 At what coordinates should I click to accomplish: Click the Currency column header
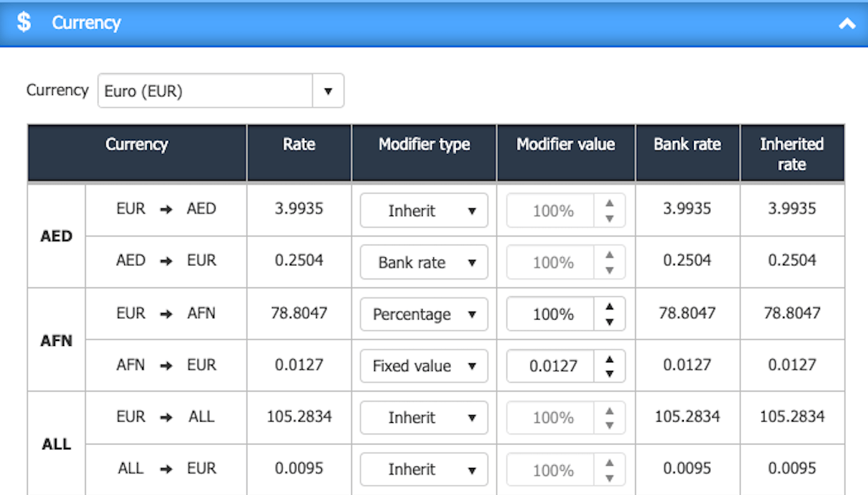click(x=137, y=153)
